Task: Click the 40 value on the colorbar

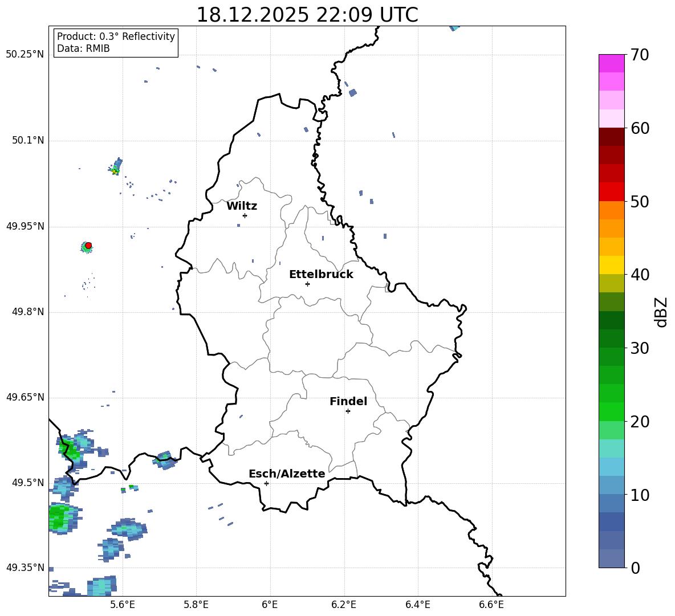Action: [x=640, y=275]
